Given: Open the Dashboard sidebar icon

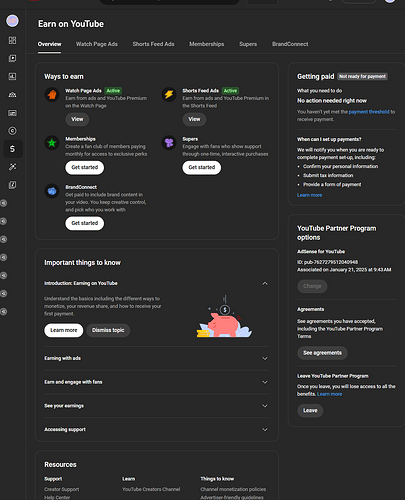Looking at the screenshot, I should [x=12, y=40].
